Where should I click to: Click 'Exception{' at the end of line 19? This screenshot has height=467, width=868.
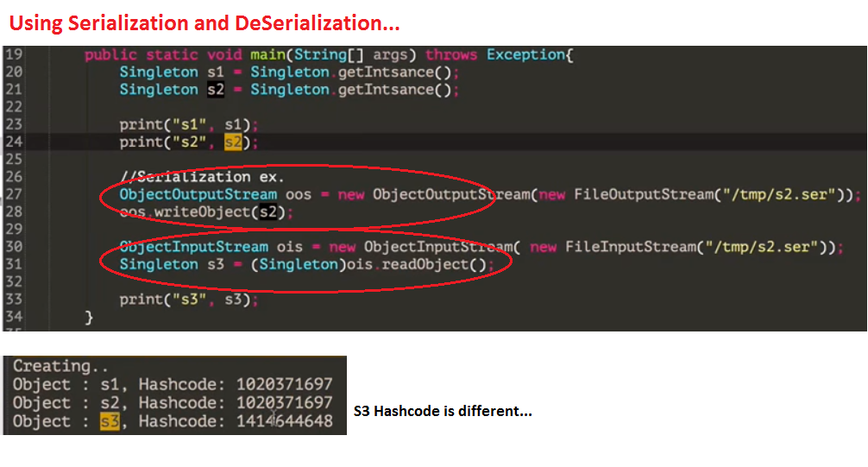(531, 55)
